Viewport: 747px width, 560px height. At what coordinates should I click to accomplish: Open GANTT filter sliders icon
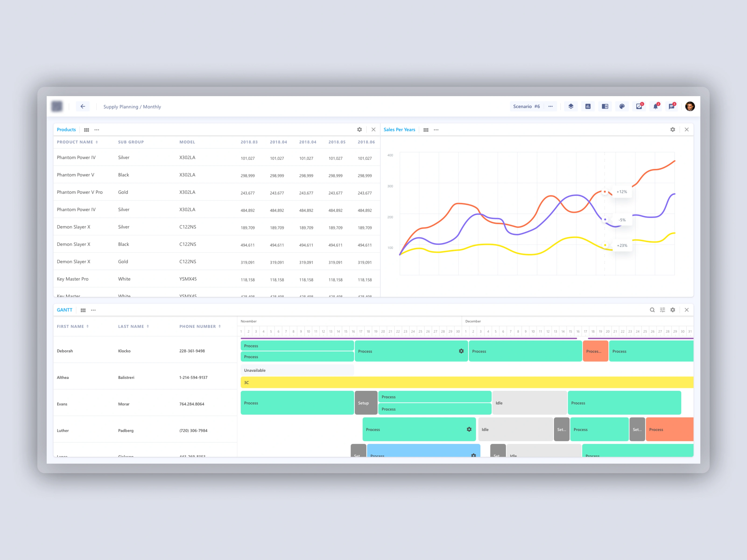click(662, 310)
